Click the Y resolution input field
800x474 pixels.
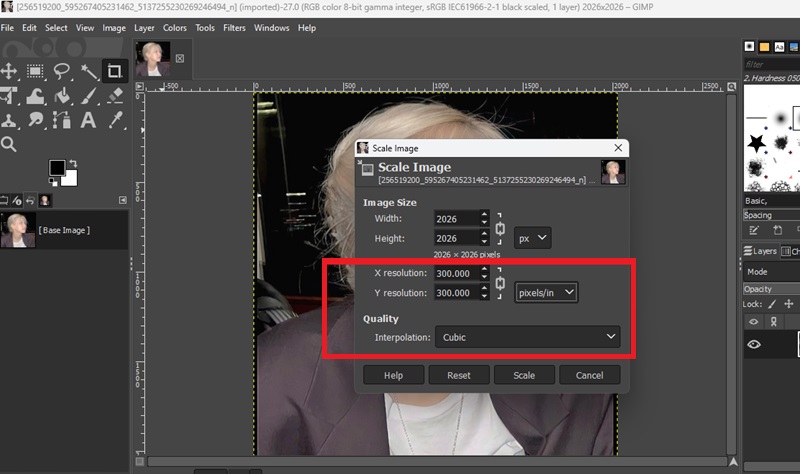(456, 293)
